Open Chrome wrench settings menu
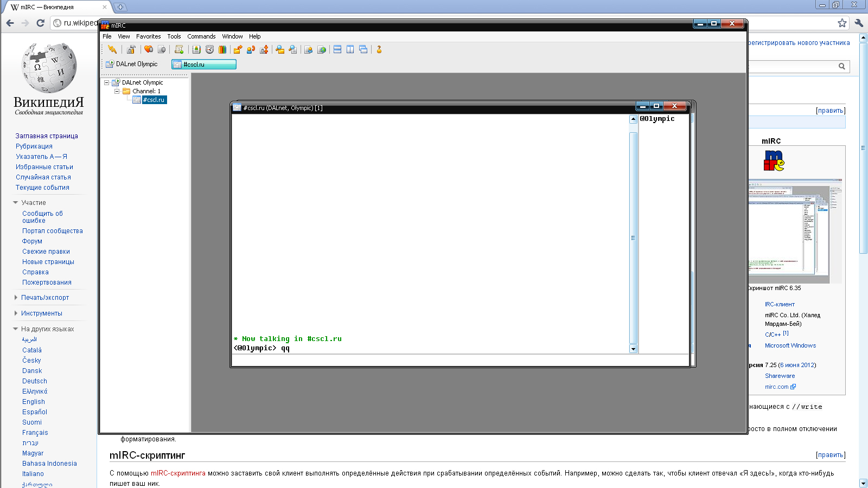This screenshot has width=868, height=488. (859, 23)
